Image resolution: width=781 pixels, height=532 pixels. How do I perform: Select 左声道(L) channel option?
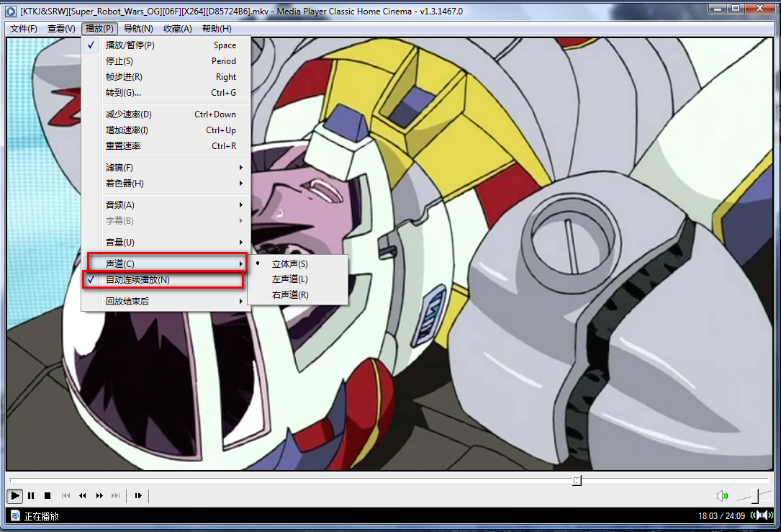point(290,279)
